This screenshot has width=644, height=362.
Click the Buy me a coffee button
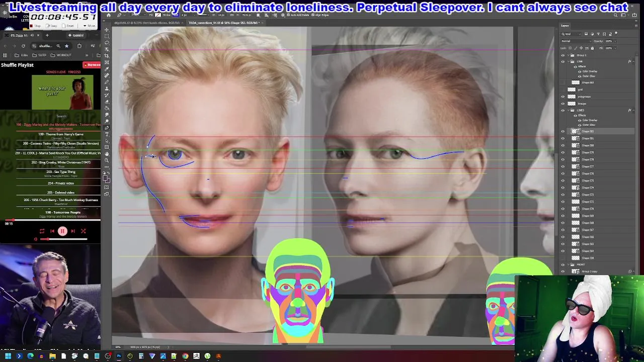tap(92, 65)
